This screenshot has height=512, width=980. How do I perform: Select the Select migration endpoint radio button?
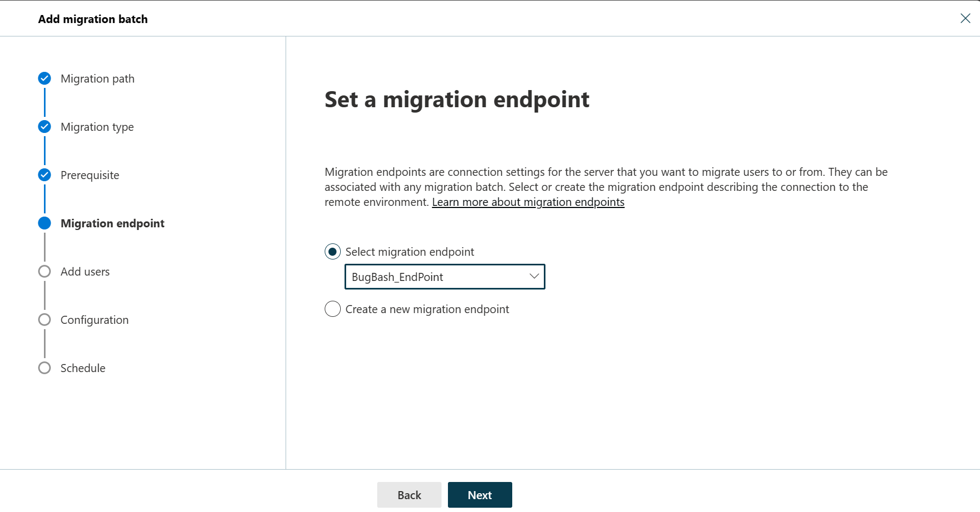[333, 251]
